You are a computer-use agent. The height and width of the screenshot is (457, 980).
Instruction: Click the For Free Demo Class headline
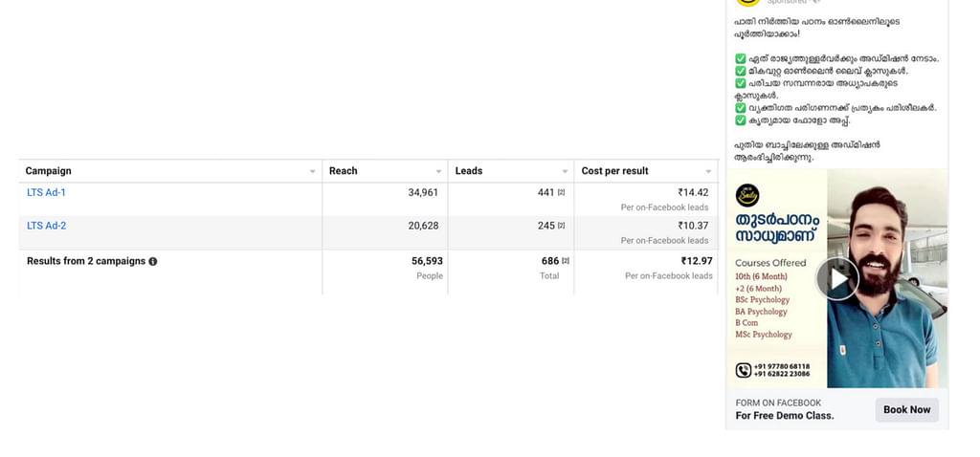pos(785,416)
